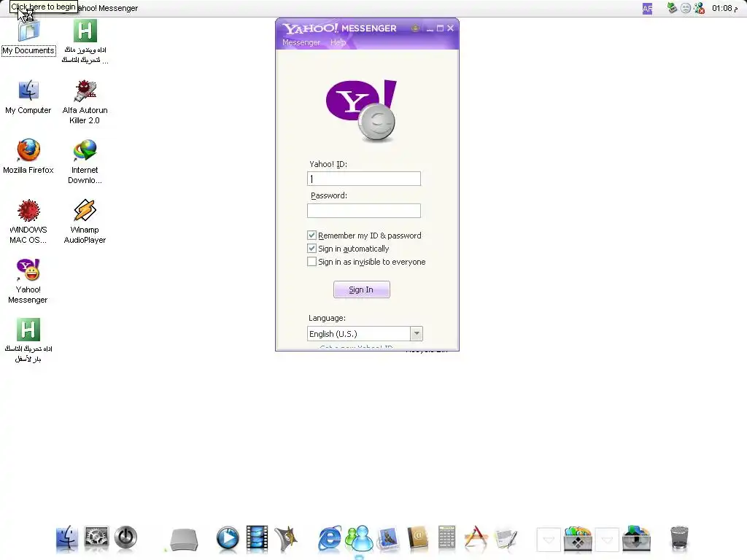Open the film strip movie dock icon
Image resolution: width=747 pixels, height=560 pixels.
coord(258,539)
